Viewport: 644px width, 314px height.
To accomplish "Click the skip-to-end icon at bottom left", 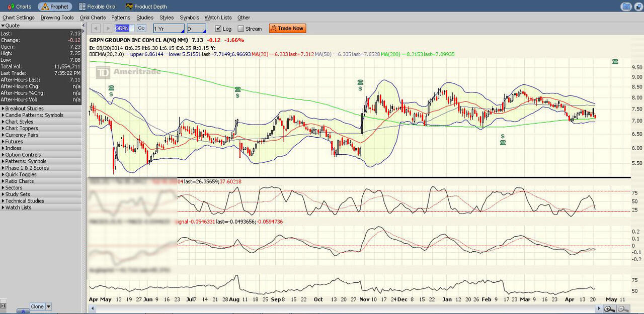I will [x=3, y=305].
